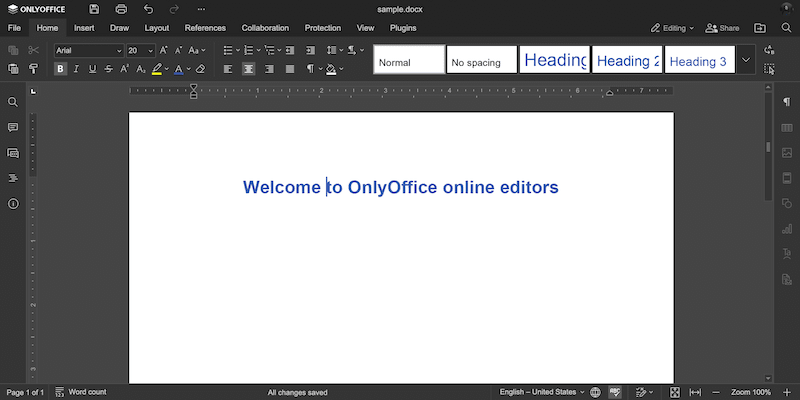Decrease paragraph indent

(x=290, y=50)
